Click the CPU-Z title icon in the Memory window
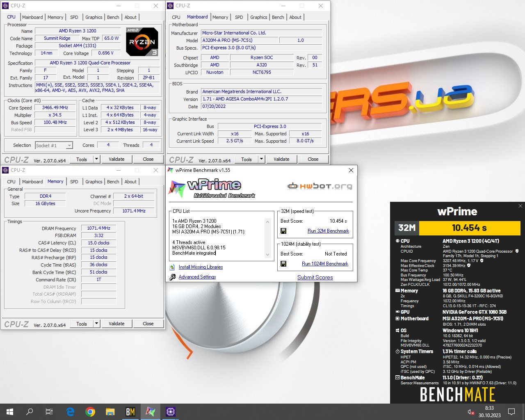 pyautogui.click(x=5, y=170)
